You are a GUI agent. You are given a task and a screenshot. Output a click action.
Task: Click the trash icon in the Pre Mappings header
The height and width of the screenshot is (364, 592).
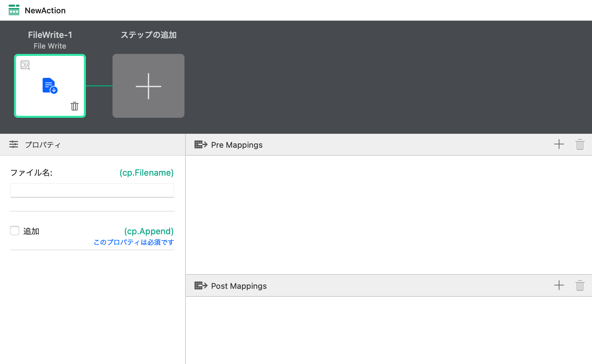(x=579, y=144)
